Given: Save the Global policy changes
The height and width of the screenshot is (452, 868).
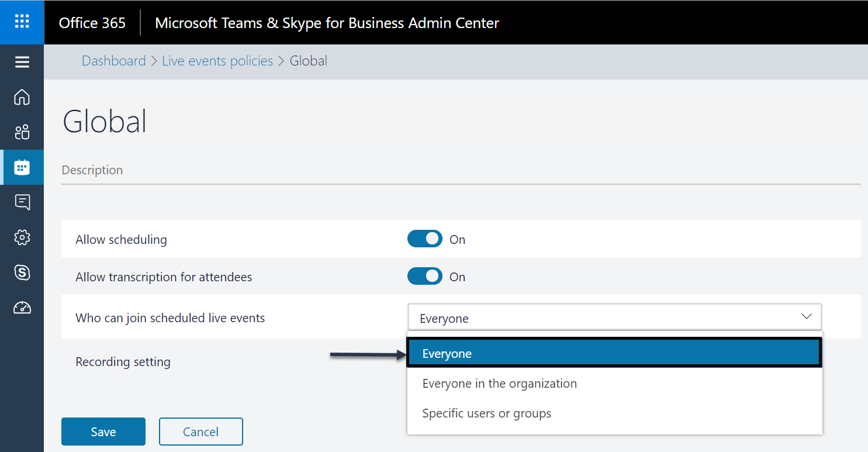Looking at the screenshot, I should click(x=103, y=432).
